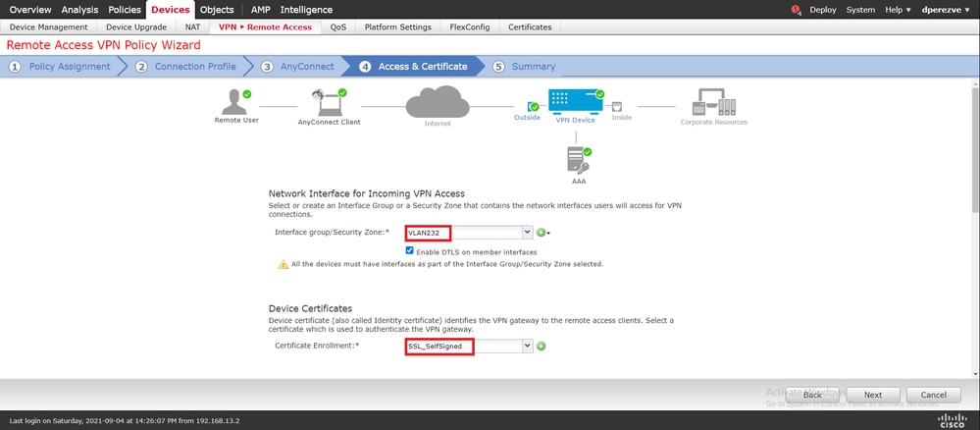Click the Remote User icon in diagram
980x430 pixels.
(x=235, y=101)
